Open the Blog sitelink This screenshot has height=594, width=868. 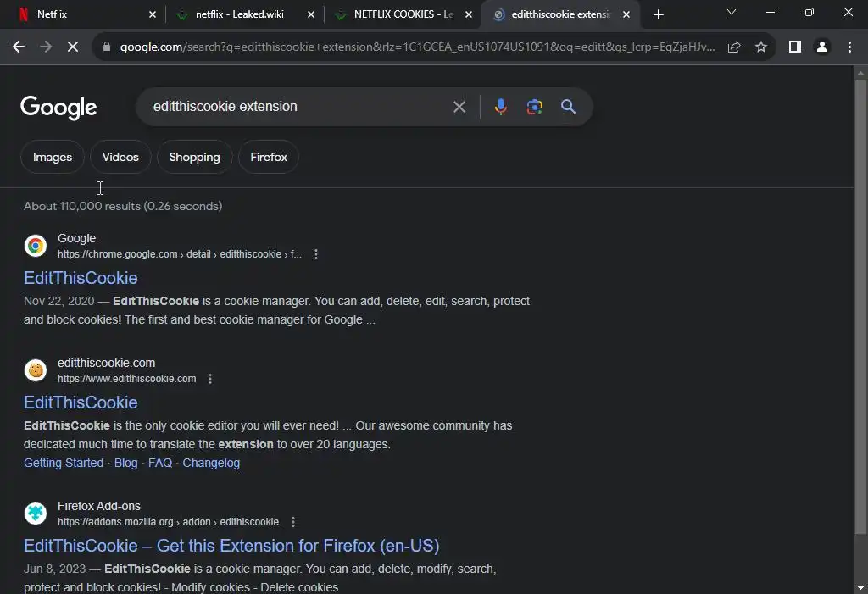click(x=125, y=463)
